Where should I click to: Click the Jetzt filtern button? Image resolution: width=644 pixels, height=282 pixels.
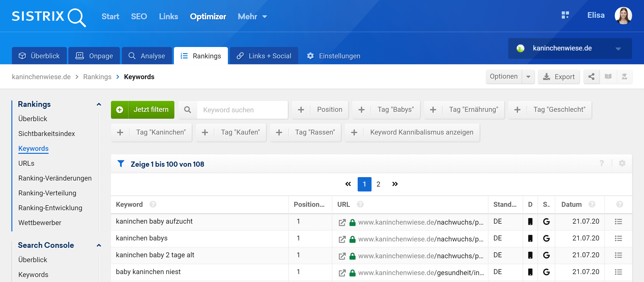(x=142, y=110)
